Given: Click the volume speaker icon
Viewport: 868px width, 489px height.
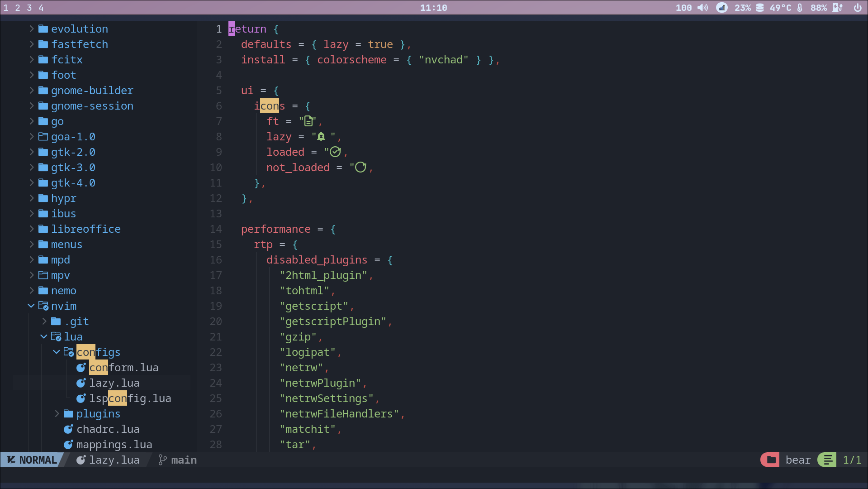Looking at the screenshot, I should 702,7.
